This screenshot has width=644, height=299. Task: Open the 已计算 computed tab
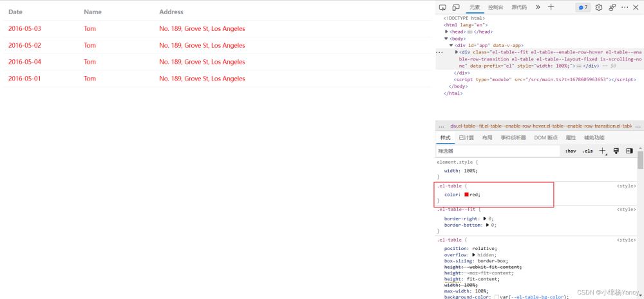(466, 138)
